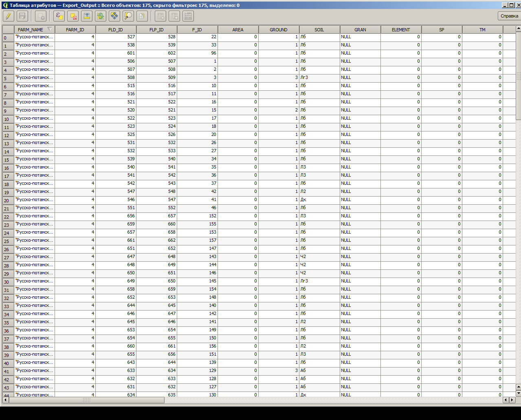Maximize the attribute table window
This screenshot has height=420, width=521.
pyautogui.click(x=512, y=5)
